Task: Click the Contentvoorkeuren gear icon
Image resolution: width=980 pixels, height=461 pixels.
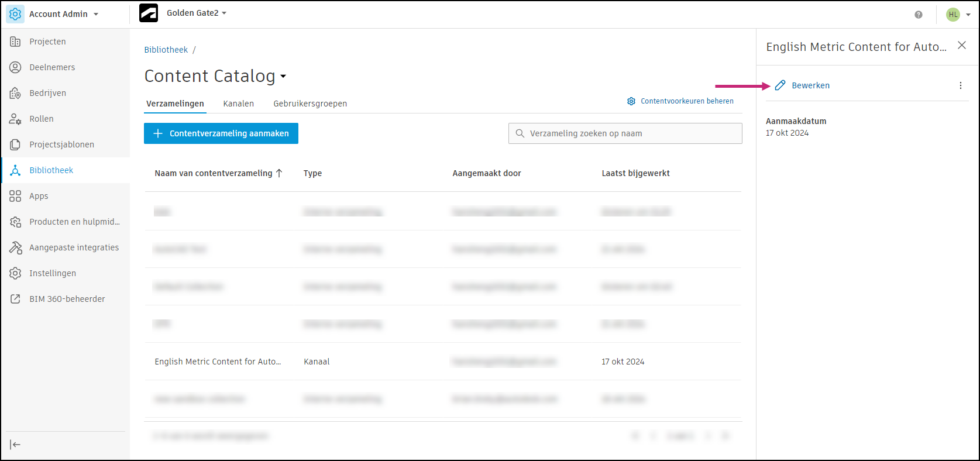Action: [631, 101]
